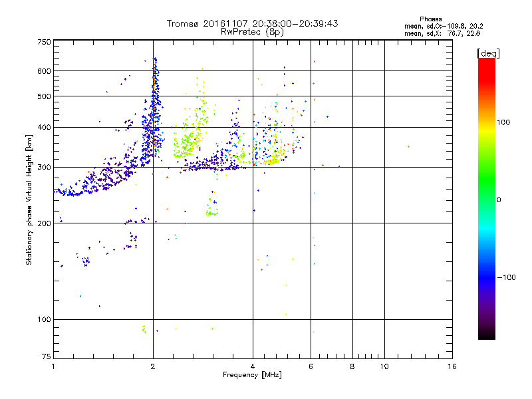Click the colorbar label '100'
Image resolution: width=532 pixels, height=399 pixels.
tap(503, 122)
